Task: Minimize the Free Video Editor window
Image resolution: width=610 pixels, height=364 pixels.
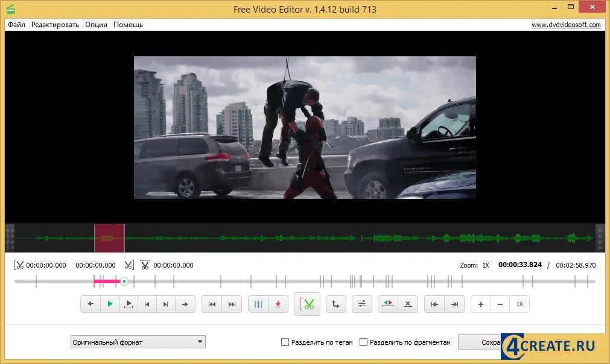Action: tap(554, 7)
